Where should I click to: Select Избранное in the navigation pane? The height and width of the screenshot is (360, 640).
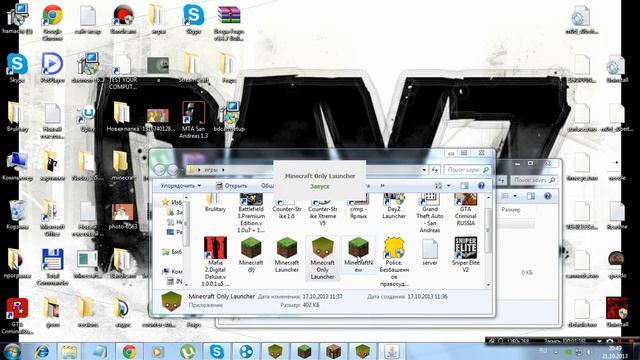[172, 202]
